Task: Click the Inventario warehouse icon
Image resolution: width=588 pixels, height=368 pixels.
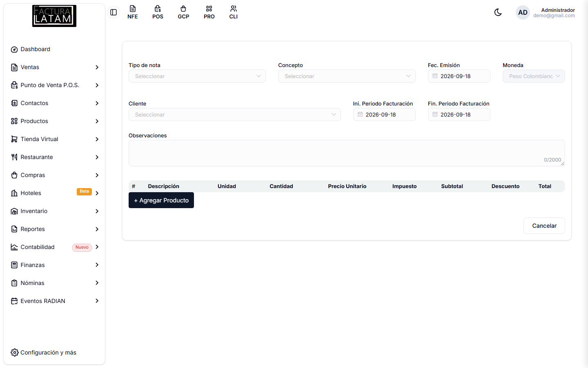Action: [x=14, y=211]
